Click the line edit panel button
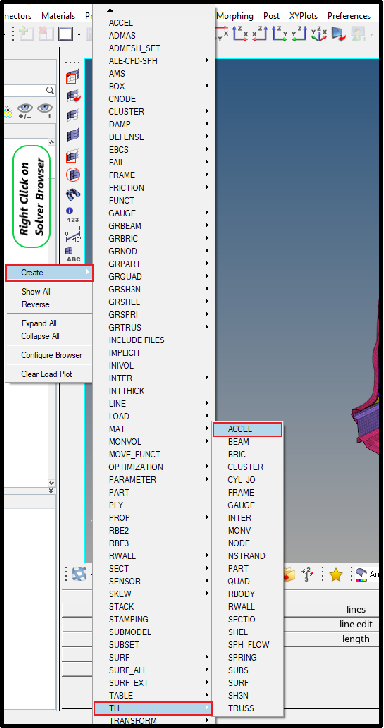The height and width of the screenshot is (728, 384). pos(356,624)
